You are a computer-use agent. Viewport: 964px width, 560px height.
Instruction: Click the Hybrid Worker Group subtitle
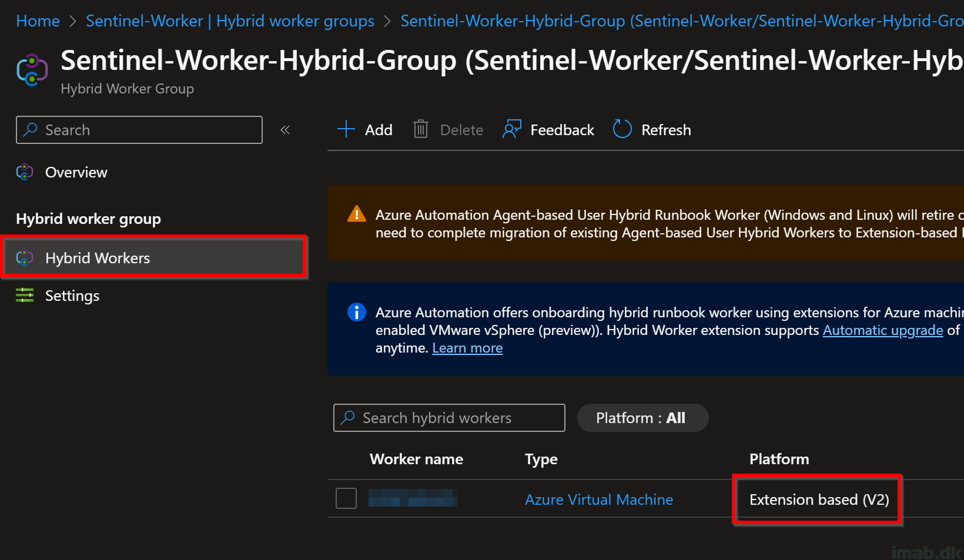(x=127, y=89)
